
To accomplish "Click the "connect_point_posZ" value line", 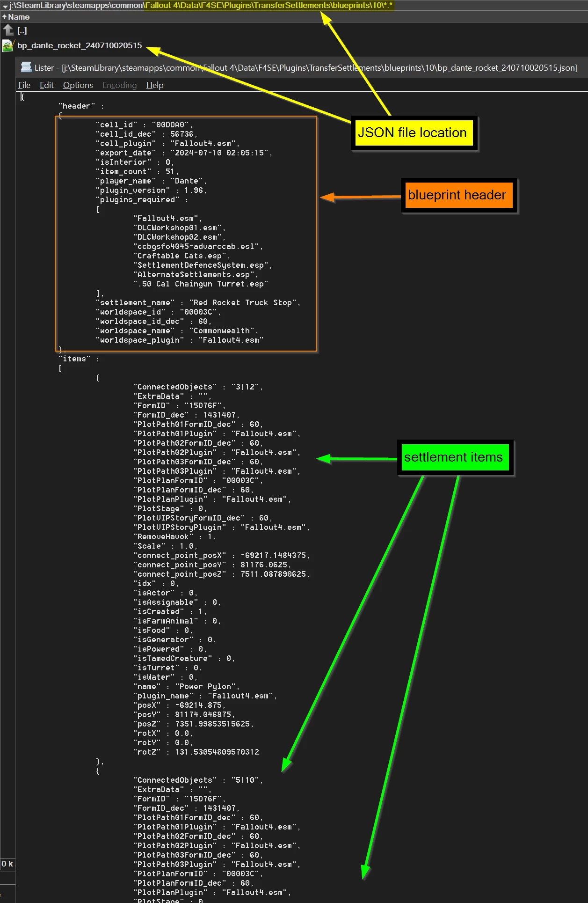I will (222, 574).
